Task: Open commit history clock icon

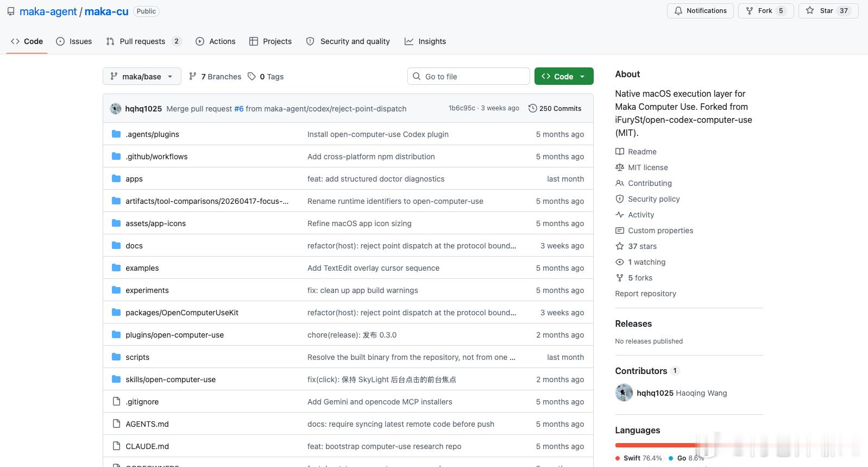Action: point(532,108)
